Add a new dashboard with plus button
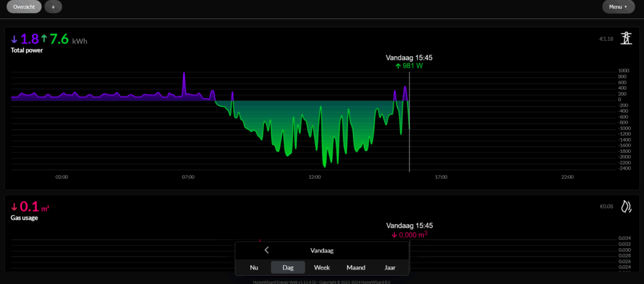644x284 pixels. click(53, 7)
